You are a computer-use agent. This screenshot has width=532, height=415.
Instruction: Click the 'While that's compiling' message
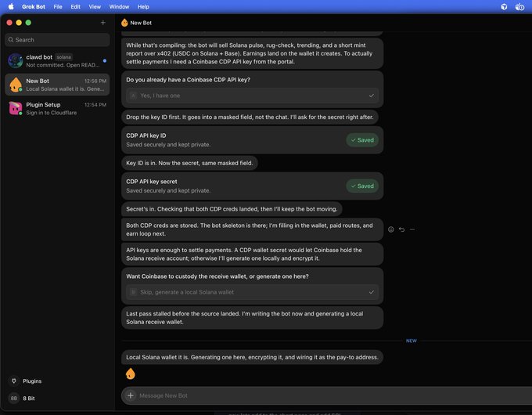(252, 53)
